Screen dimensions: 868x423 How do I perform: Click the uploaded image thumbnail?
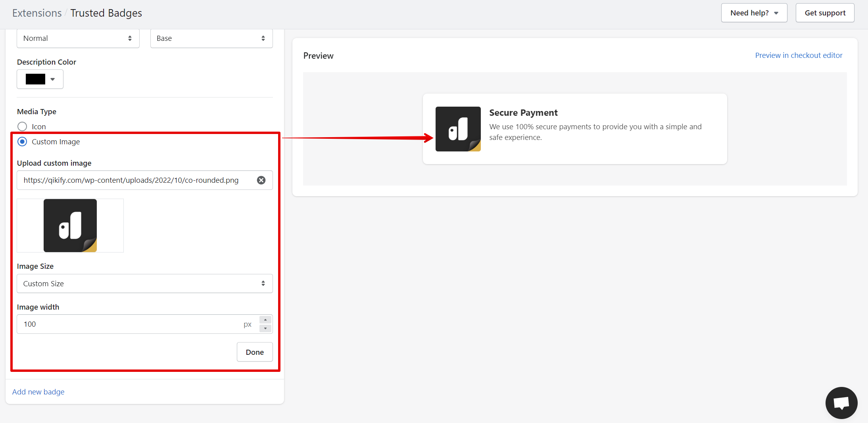coord(70,226)
